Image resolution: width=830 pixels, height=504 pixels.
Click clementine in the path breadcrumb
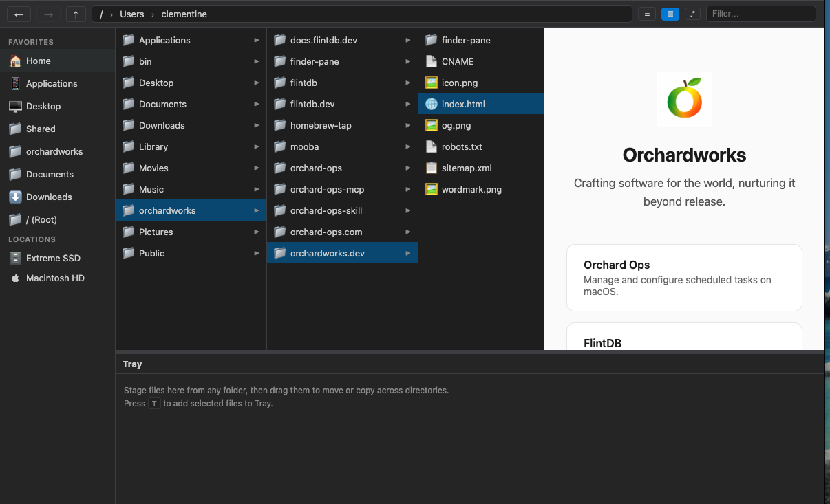pos(184,14)
